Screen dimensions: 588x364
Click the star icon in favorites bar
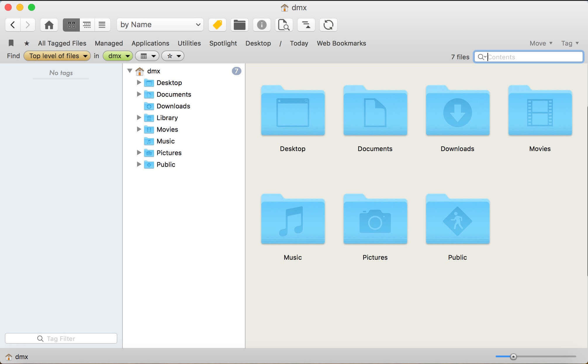point(27,44)
